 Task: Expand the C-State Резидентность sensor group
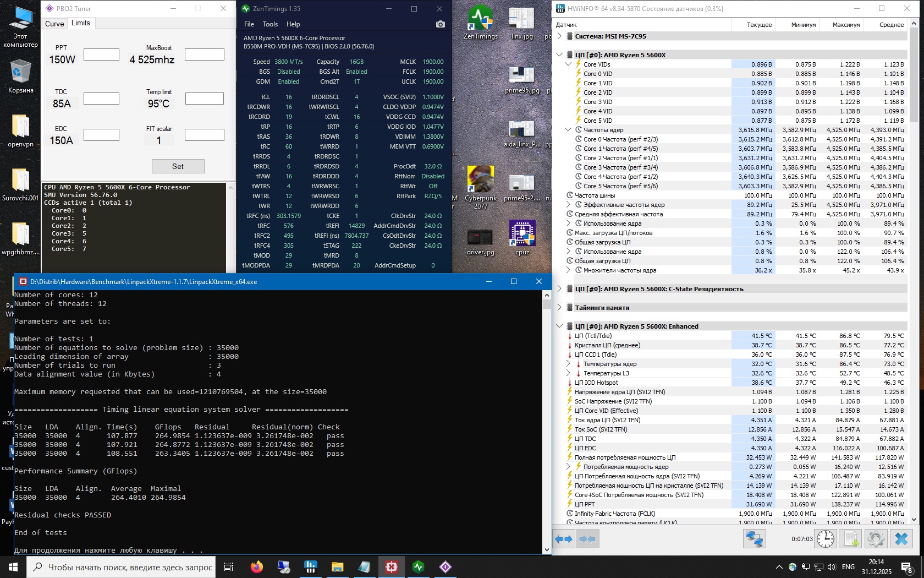(x=559, y=289)
